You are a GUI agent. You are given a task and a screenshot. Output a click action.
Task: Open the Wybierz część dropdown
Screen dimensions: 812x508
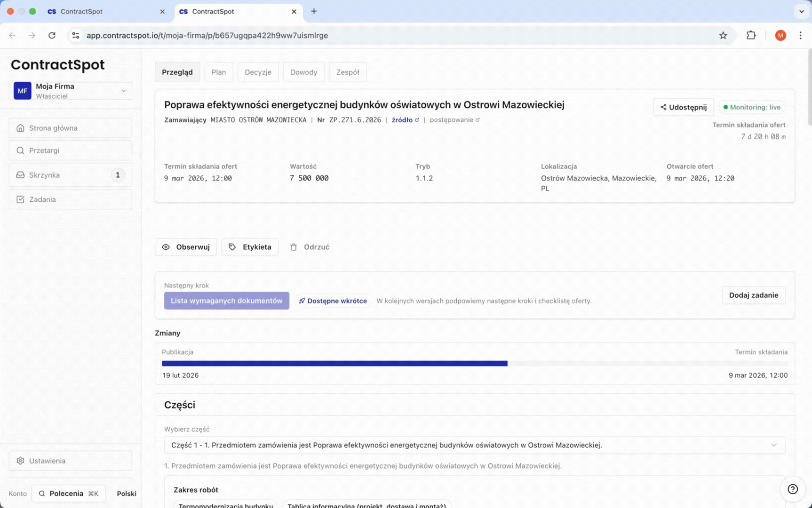pos(475,445)
